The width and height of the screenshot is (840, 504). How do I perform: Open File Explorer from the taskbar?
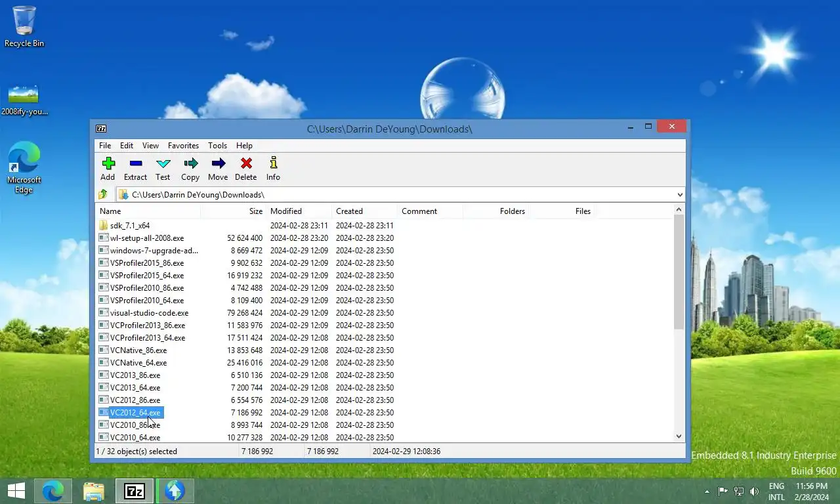coord(94,491)
